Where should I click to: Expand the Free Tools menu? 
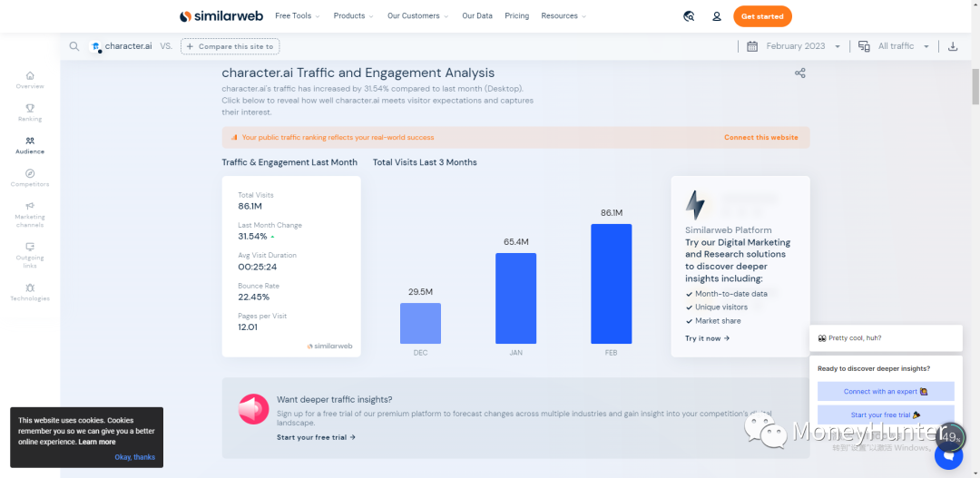tap(297, 16)
